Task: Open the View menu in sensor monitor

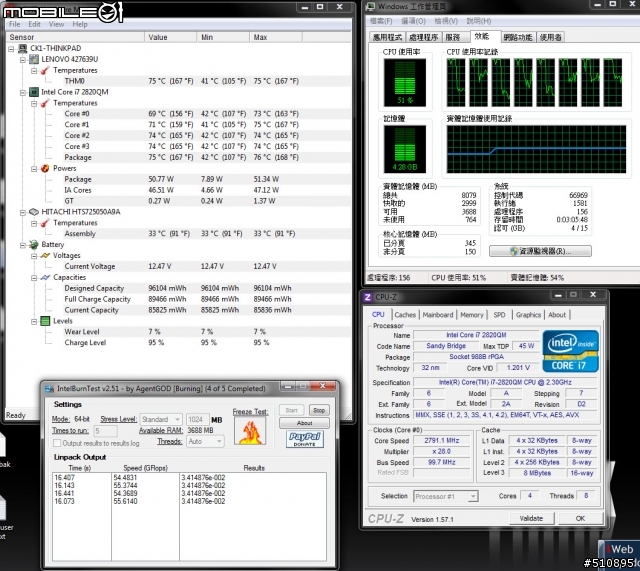Action: [x=56, y=24]
